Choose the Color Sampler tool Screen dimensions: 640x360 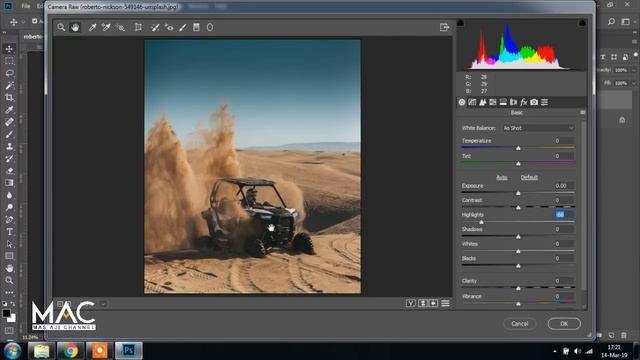point(106,27)
